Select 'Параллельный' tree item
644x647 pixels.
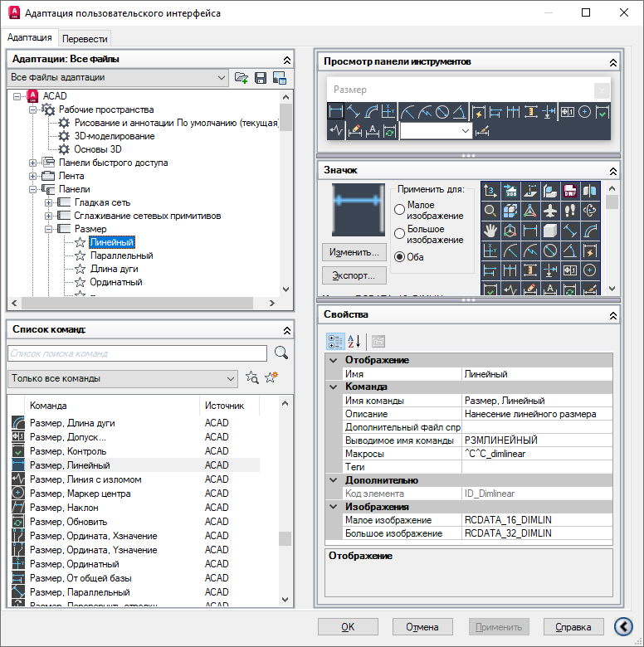coord(121,255)
